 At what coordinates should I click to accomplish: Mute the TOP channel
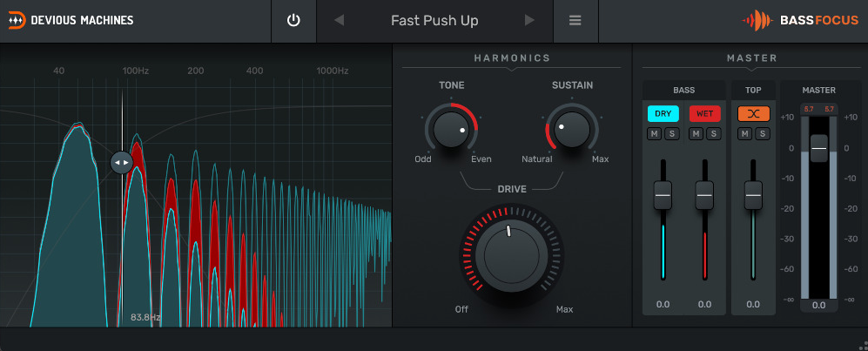coord(744,133)
